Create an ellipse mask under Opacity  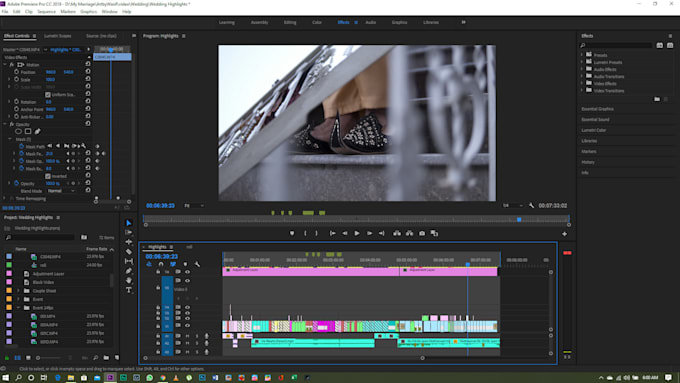pos(18,131)
